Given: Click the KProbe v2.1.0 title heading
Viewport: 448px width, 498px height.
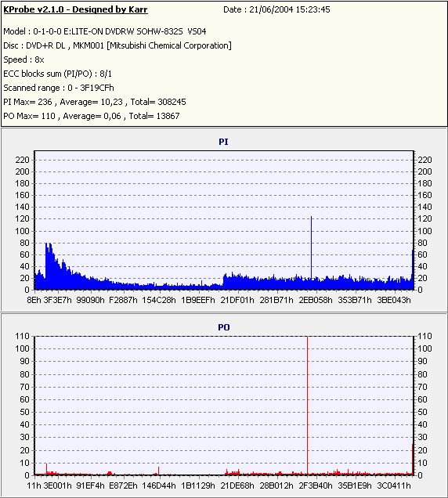Looking at the screenshot, I should [x=75, y=9].
